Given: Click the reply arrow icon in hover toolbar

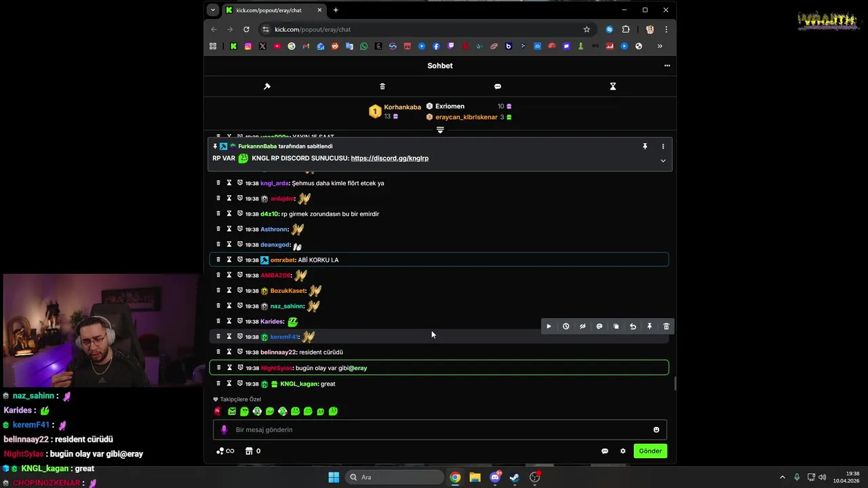Looking at the screenshot, I should (x=633, y=327).
